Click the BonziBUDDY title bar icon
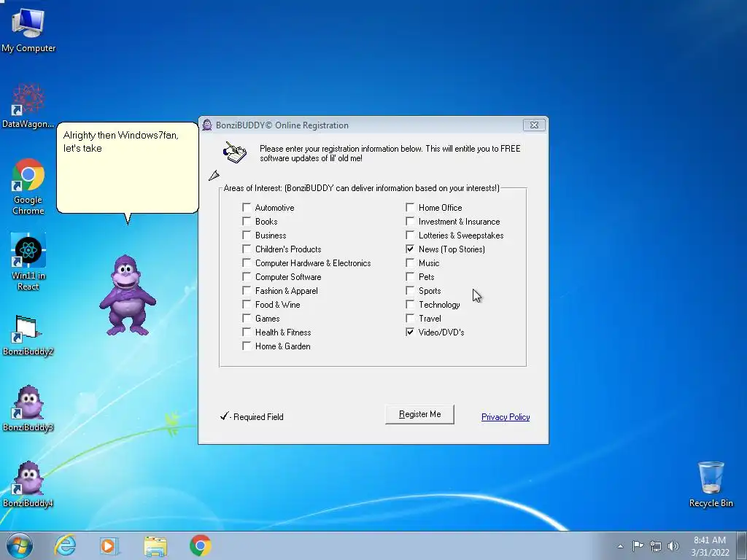This screenshot has height=560, width=747. coord(207,125)
